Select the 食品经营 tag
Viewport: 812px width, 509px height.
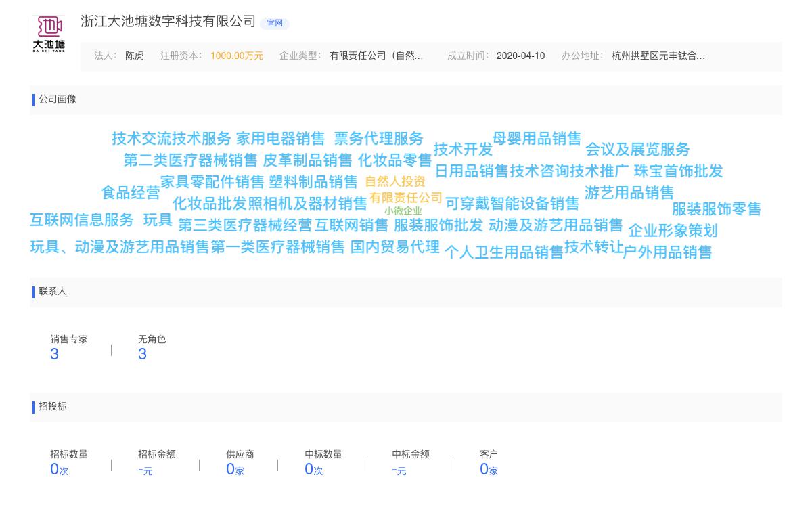click(131, 193)
